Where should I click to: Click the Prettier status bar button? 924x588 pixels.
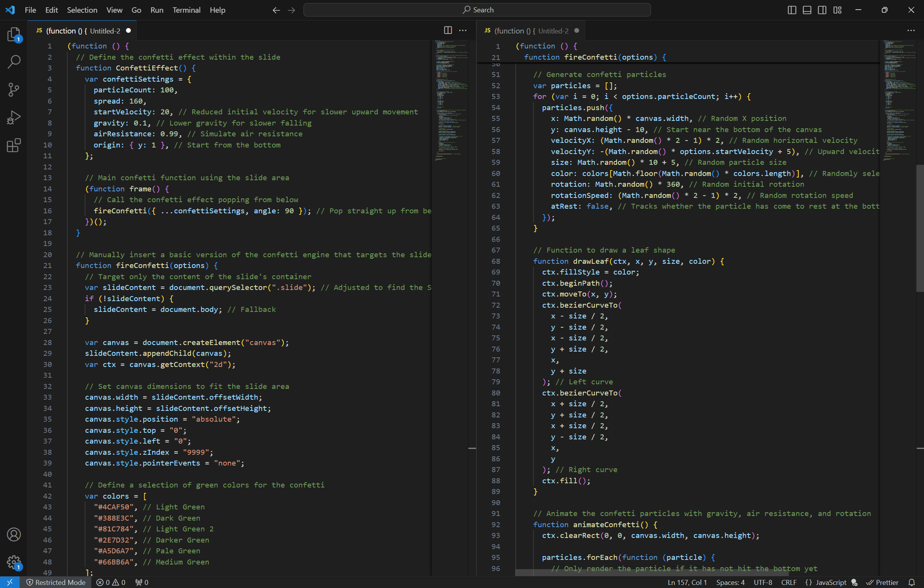coord(882,582)
